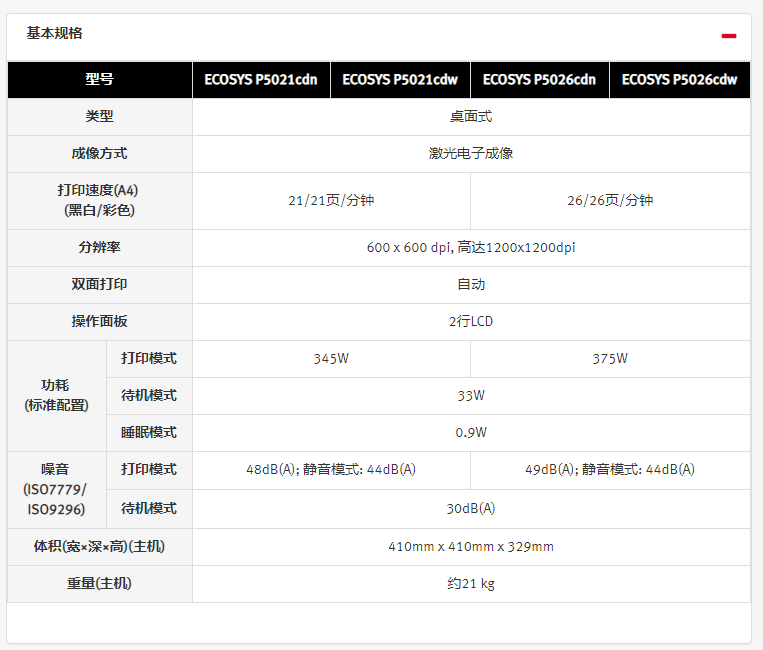Click the 双面打印 row label
Screen dimensions: 763x650
100,285
